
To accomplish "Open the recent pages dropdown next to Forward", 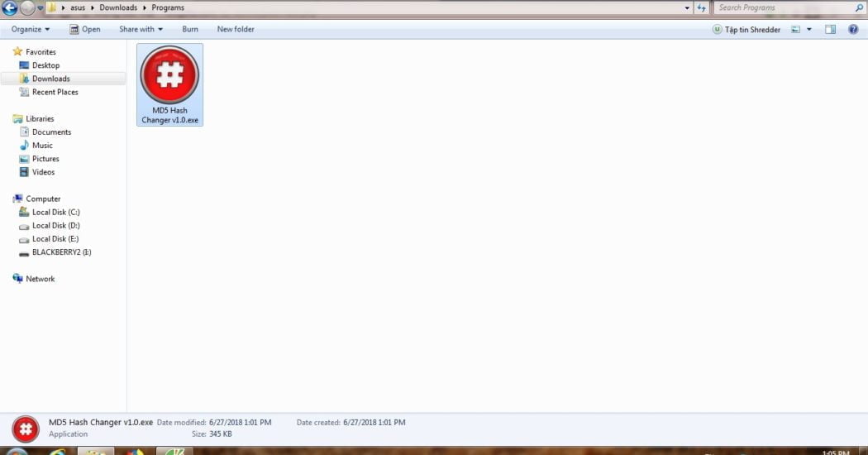I will pyautogui.click(x=41, y=7).
